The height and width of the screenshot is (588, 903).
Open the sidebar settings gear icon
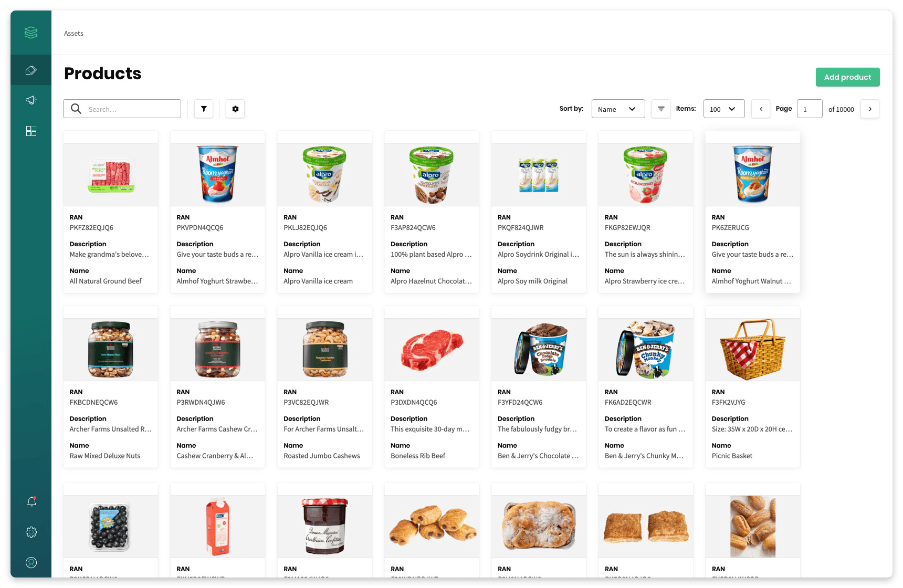click(x=31, y=532)
